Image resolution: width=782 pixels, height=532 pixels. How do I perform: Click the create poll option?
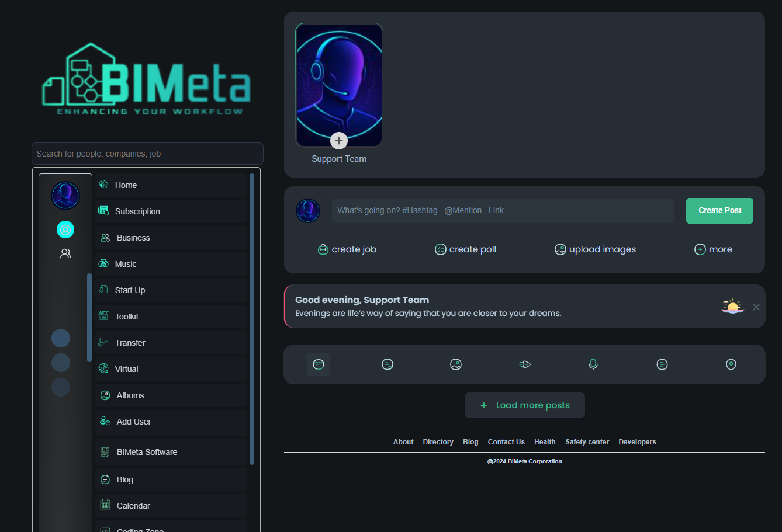tap(465, 249)
